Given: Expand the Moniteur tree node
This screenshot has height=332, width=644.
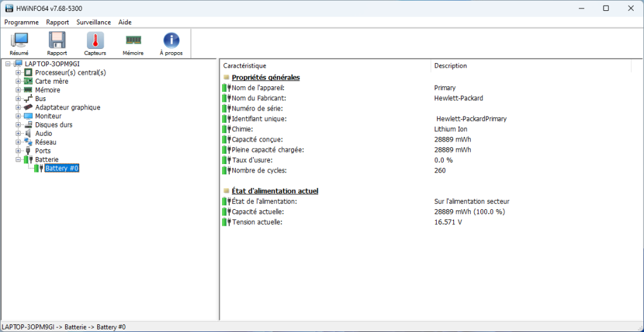Looking at the screenshot, I should pos(18,116).
